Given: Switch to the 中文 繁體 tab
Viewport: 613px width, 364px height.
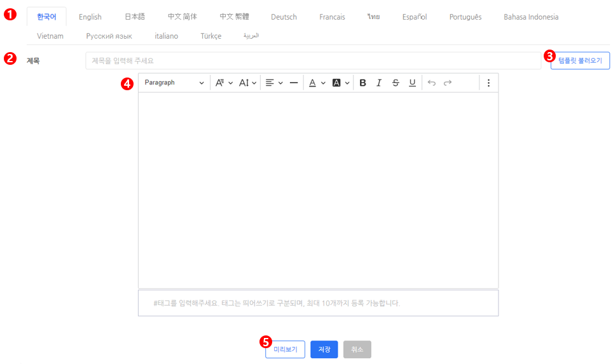Looking at the screenshot, I should pos(234,17).
